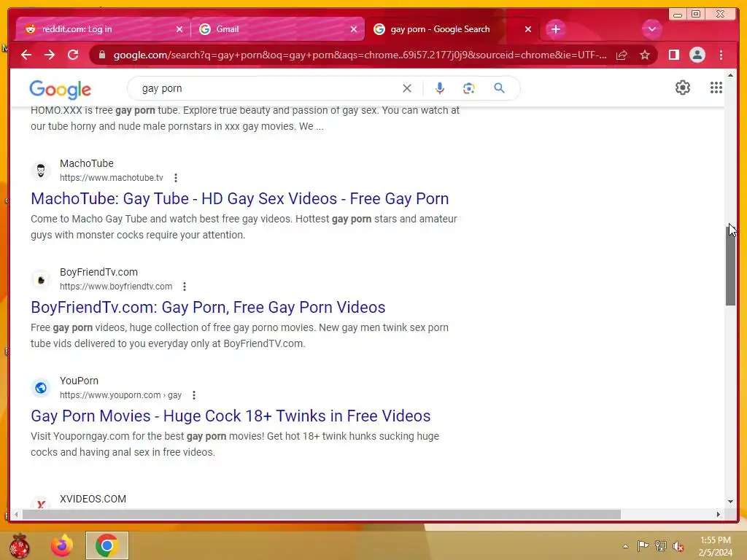The height and width of the screenshot is (560, 747).
Task: Click the scroll down arrow
Action: click(x=731, y=501)
